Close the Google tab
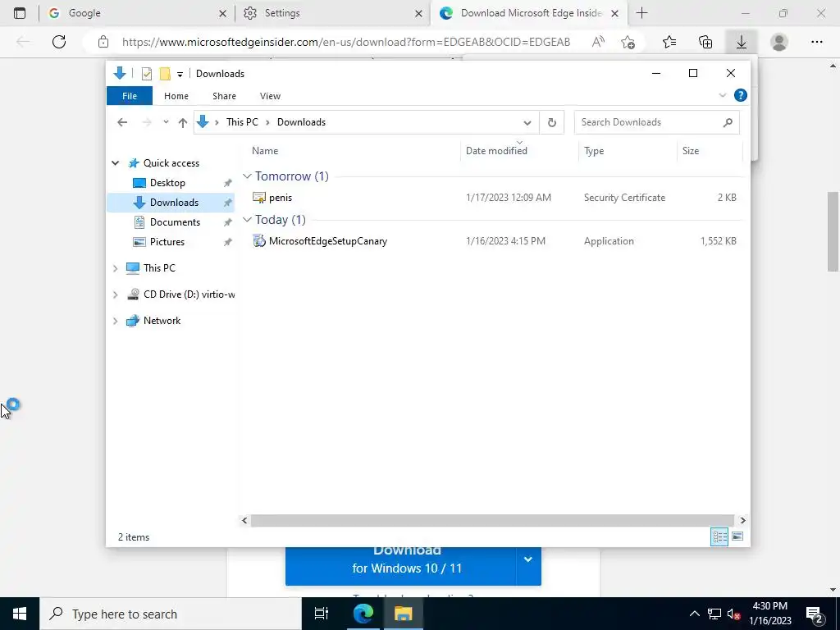 coord(223,13)
